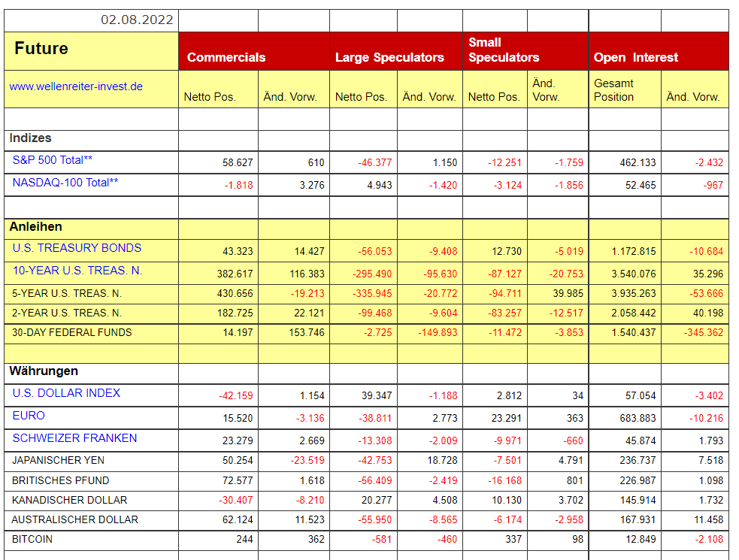Click the Commercials column header

tap(226, 57)
